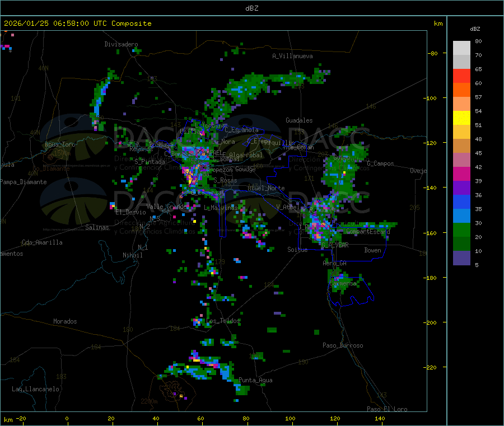Click the 140 km horizontal axis label

[x=380, y=419]
